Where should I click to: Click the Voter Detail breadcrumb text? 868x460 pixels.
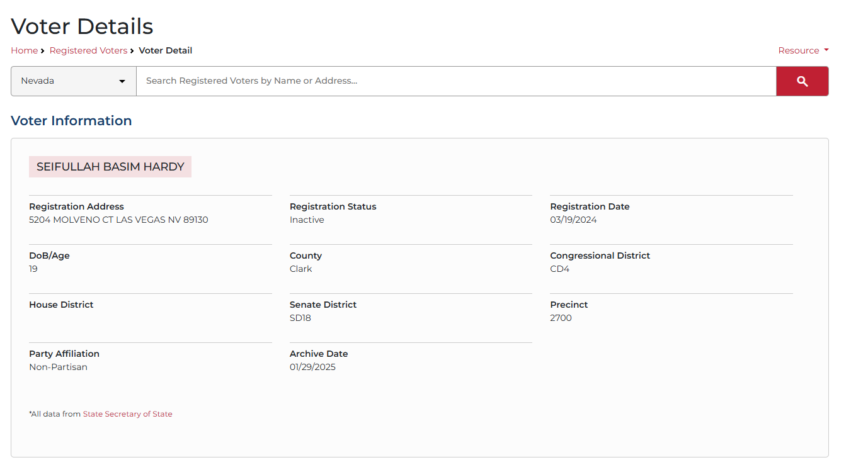point(165,50)
